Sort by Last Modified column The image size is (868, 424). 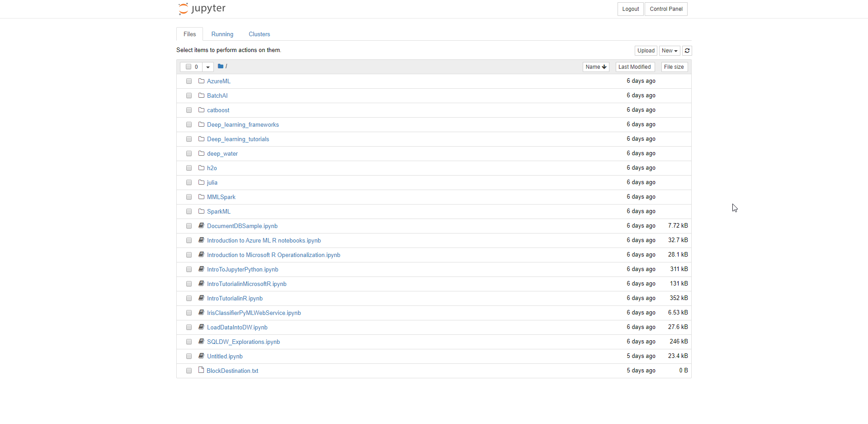pos(635,67)
